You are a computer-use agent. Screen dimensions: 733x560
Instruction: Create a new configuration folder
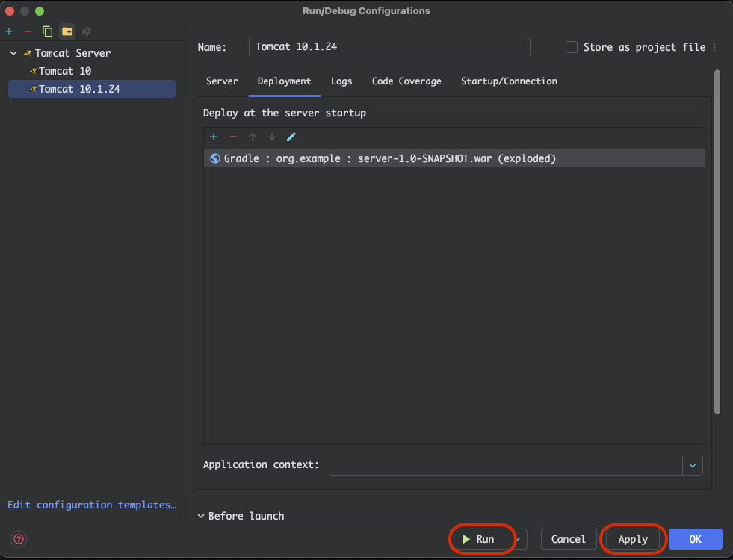tap(67, 31)
